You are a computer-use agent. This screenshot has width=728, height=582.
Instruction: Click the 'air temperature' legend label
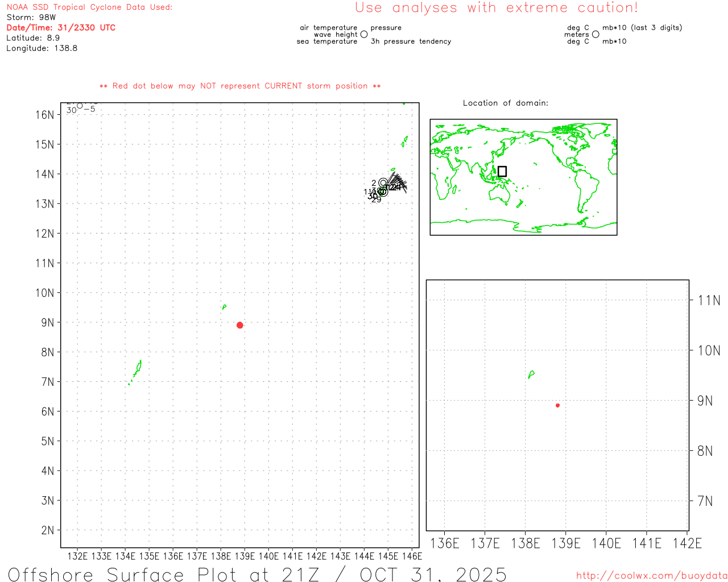click(329, 27)
